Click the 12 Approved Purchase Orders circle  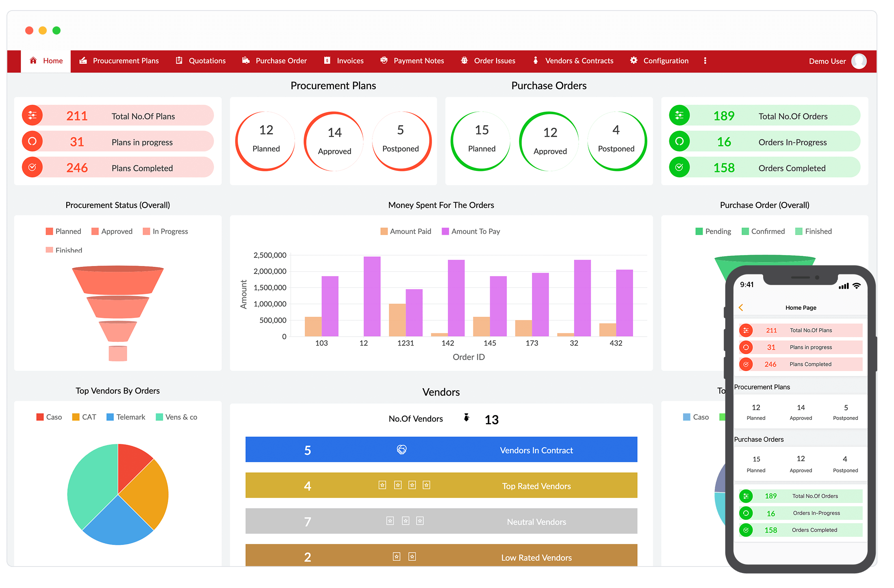550,138
